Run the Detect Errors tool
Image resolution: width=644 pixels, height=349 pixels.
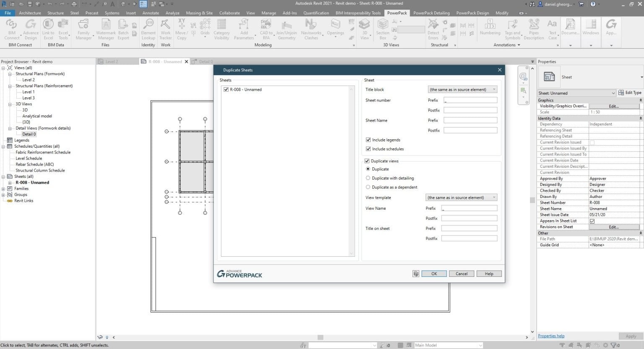click(433, 28)
